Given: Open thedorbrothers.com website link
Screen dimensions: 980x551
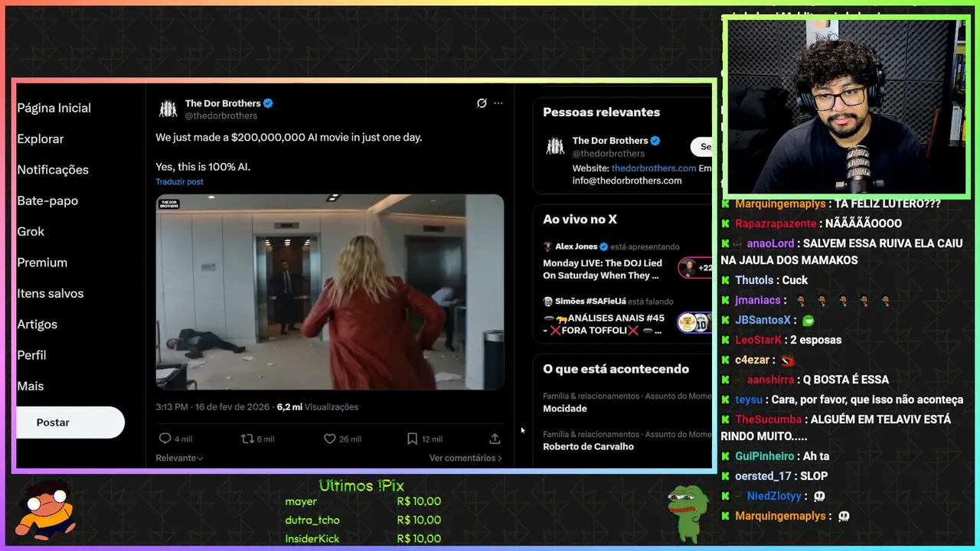Looking at the screenshot, I should (654, 168).
